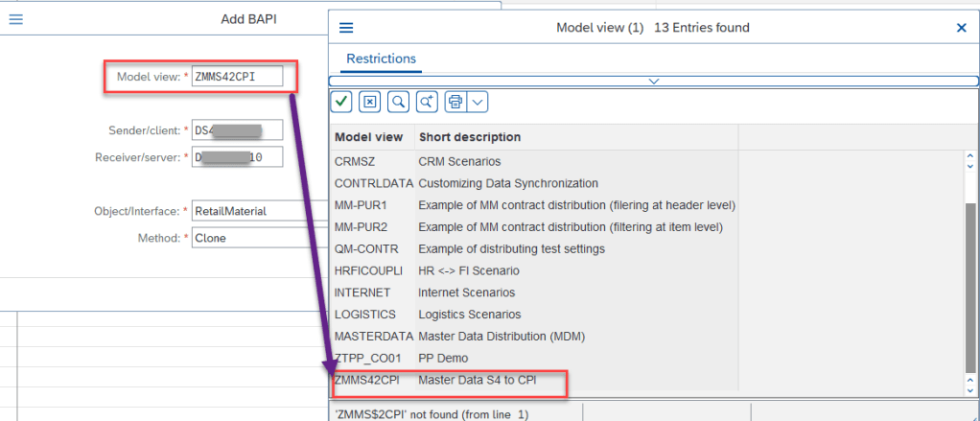
Task: Switch to the Restrictions tab
Action: 381,58
